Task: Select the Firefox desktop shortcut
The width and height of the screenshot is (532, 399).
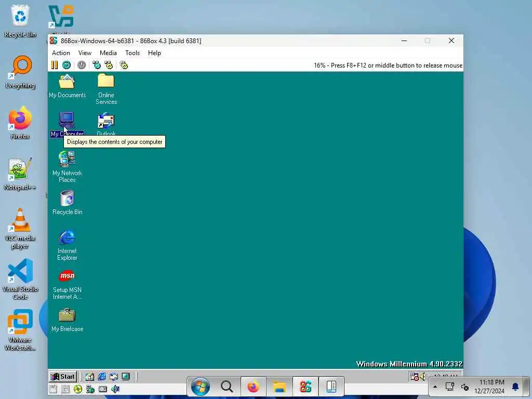Action: pyautogui.click(x=20, y=123)
